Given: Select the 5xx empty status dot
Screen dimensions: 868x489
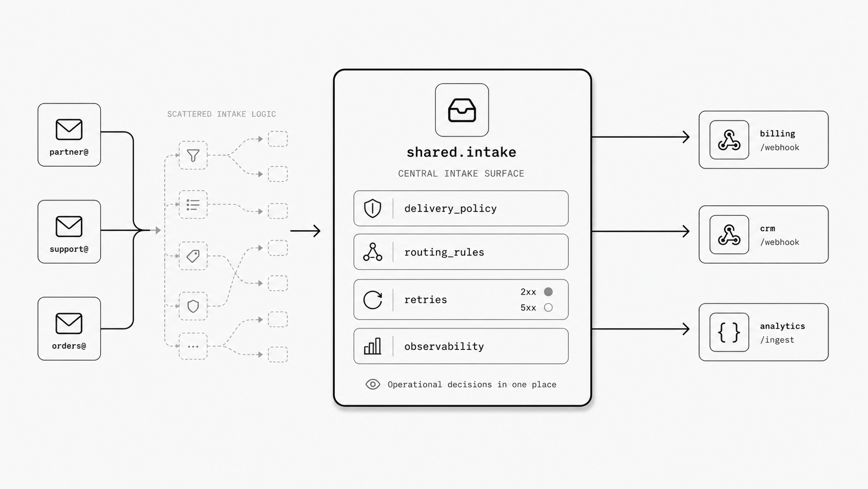Looking at the screenshot, I should 548,308.
